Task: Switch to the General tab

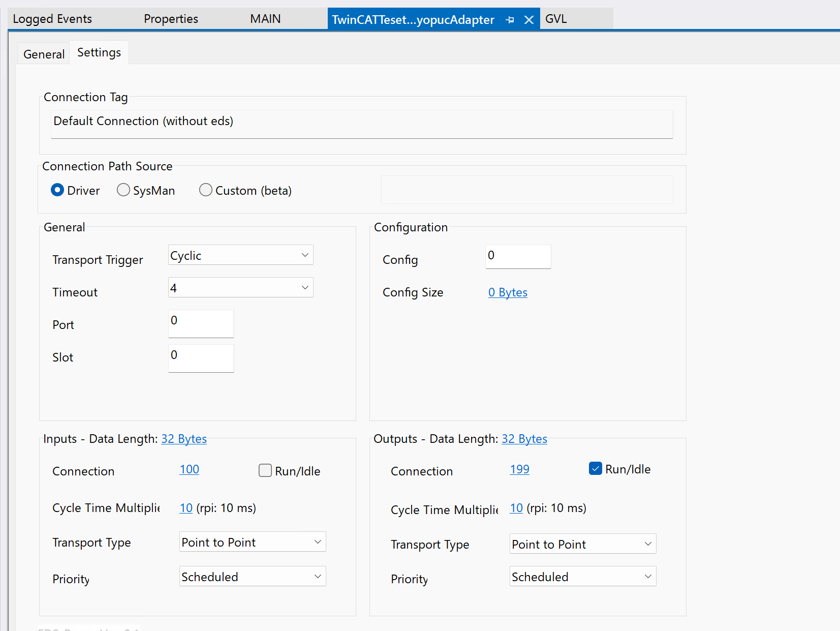Action: point(44,54)
